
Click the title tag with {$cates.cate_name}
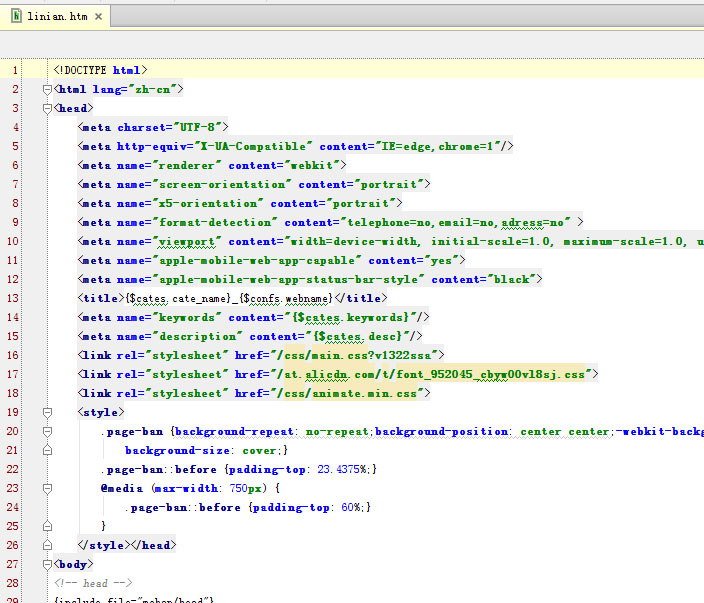[232, 299]
